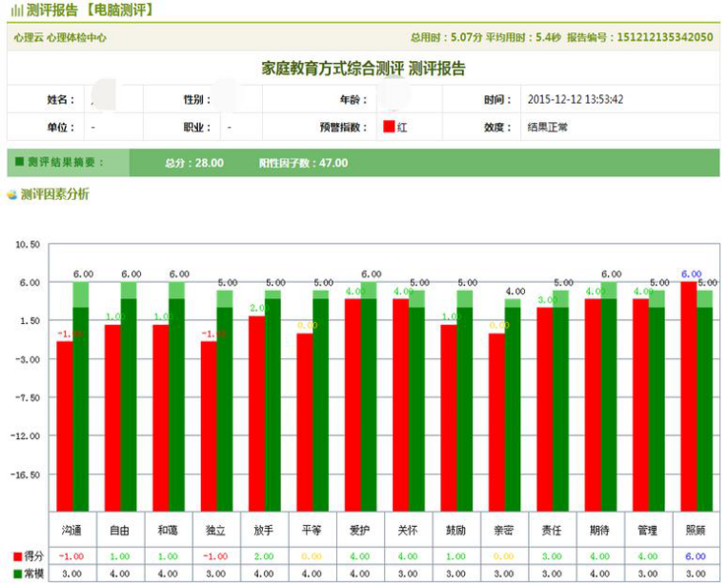Click the 和谐 column label
The width and height of the screenshot is (728, 586).
click(x=168, y=530)
